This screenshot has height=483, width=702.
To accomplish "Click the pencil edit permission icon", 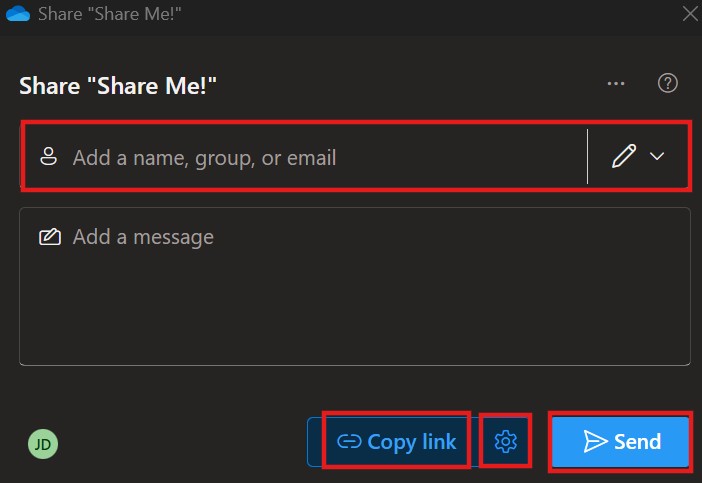I will [x=624, y=157].
